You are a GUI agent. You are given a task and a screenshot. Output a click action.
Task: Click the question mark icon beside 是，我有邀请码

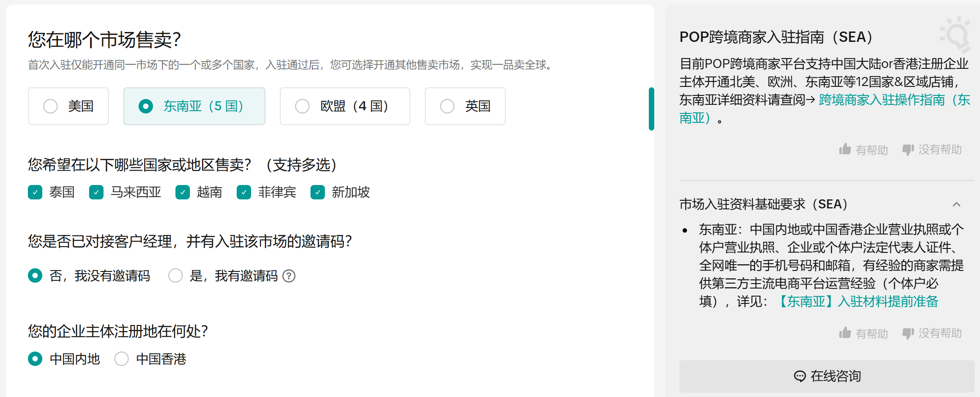289,275
